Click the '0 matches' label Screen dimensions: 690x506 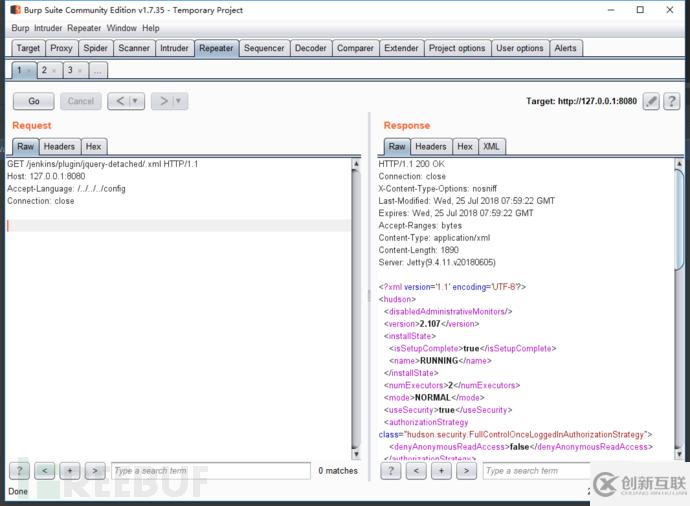pos(338,471)
